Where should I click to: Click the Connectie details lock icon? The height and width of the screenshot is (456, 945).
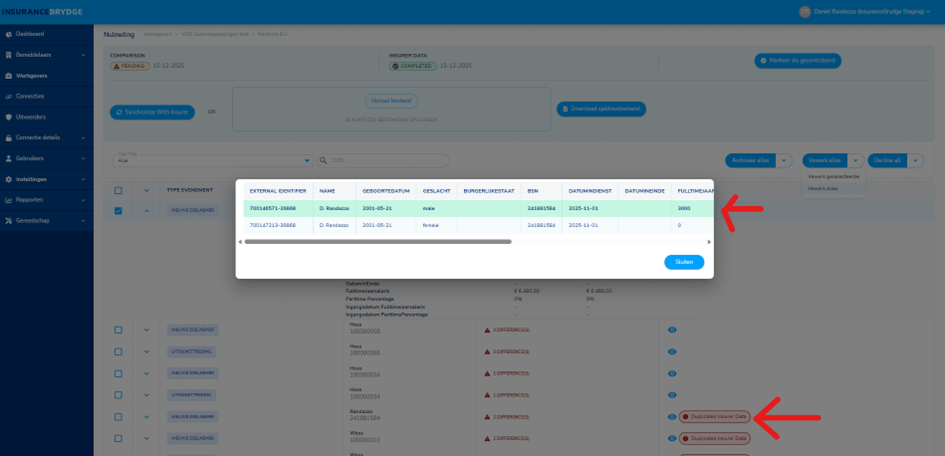coord(8,137)
